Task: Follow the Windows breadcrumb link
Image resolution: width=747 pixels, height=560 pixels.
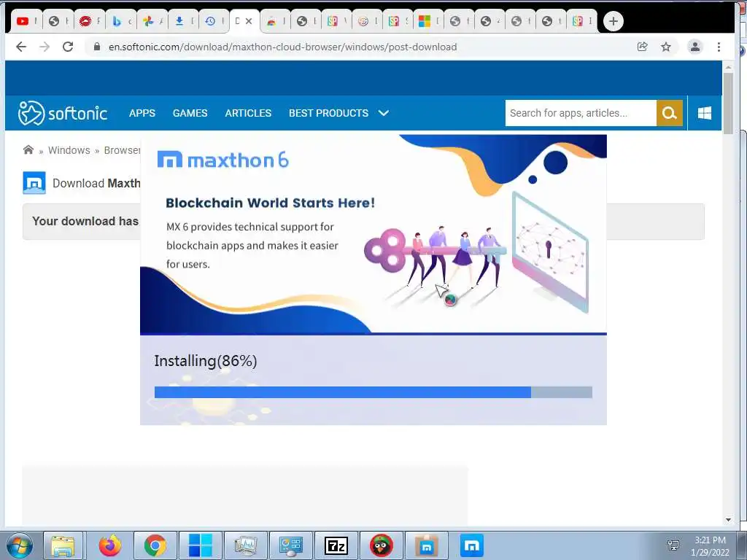Action: [69, 150]
